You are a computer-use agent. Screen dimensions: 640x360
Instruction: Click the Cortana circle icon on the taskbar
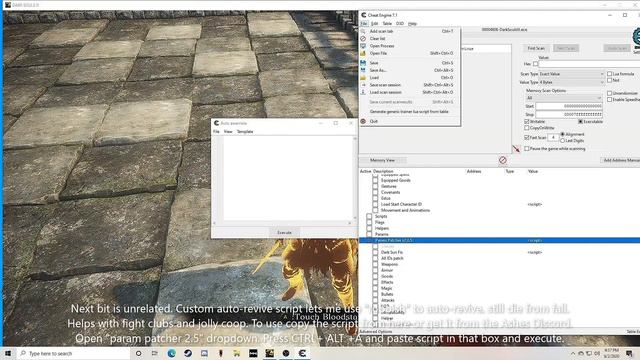(138, 353)
